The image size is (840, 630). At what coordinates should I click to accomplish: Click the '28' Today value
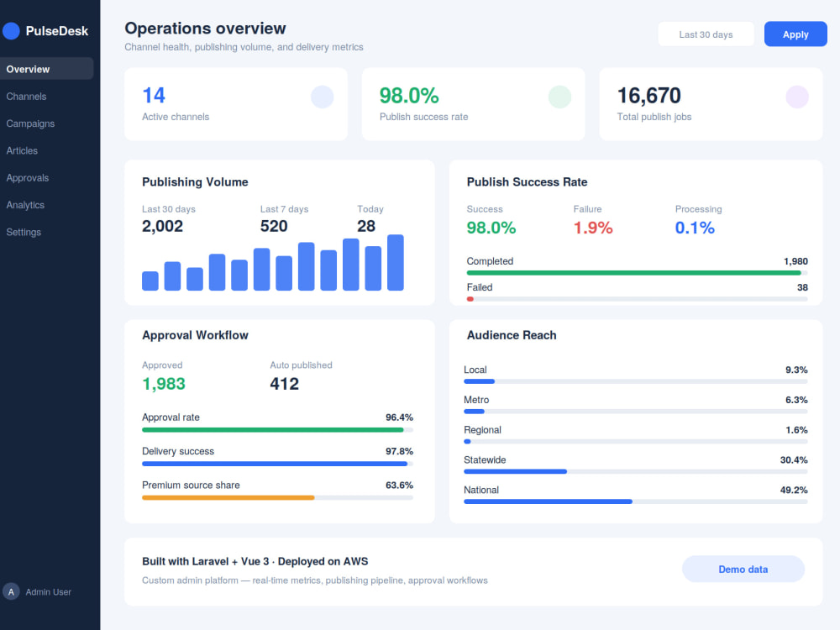click(366, 226)
